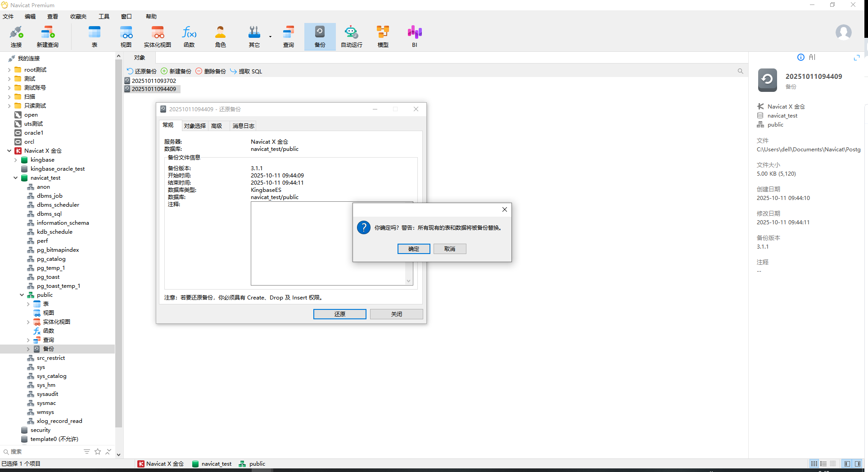
Task: Click the 注释 comment text box
Action: [332, 243]
